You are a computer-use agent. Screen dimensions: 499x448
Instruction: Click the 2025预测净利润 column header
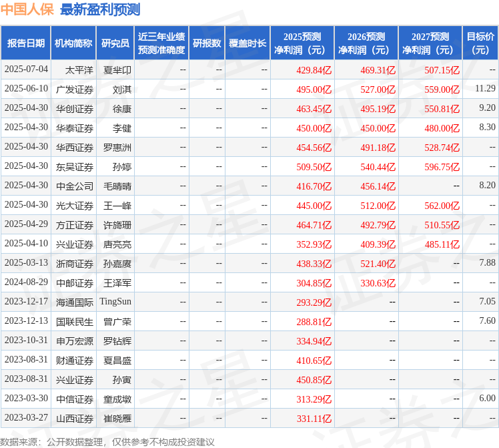[x=302, y=43]
